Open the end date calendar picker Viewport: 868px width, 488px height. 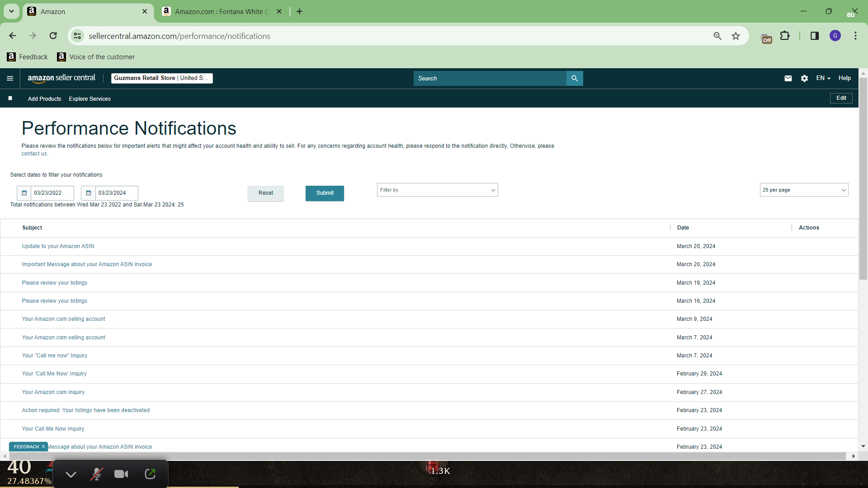coord(89,193)
